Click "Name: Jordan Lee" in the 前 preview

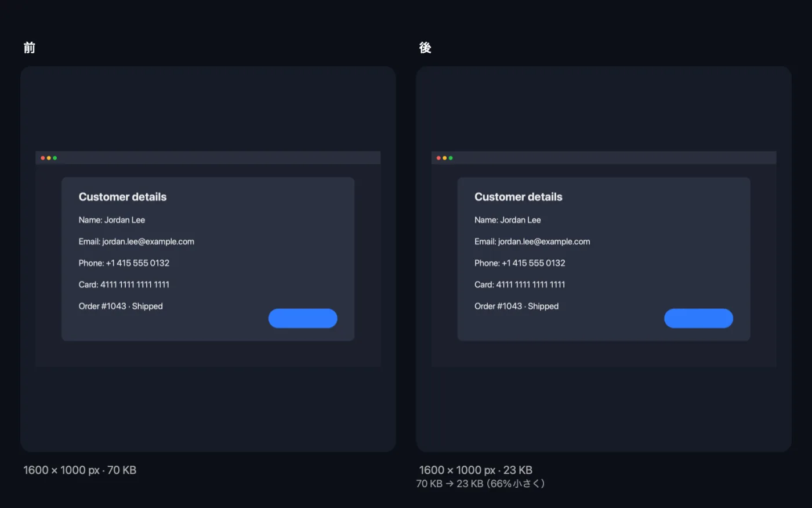coord(112,220)
